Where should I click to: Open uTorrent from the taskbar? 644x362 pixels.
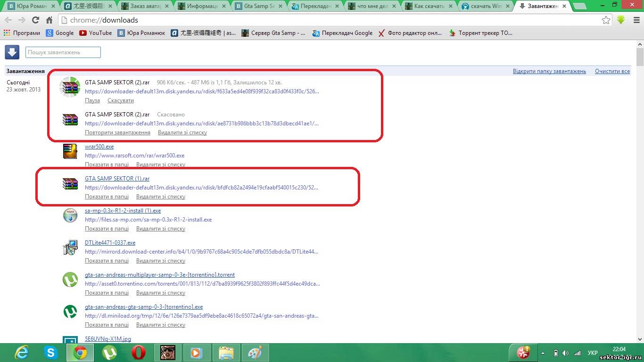[109, 353]
